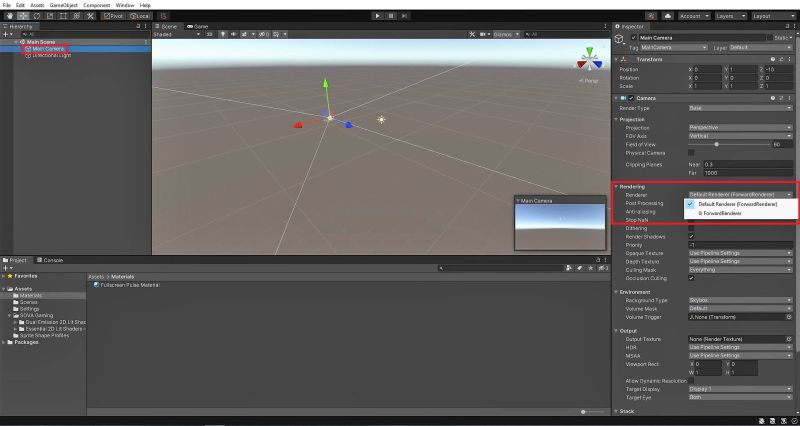Select the Hand tool in toolbar
Viewport: 800px width, 426px height.
(x=10, y=16)
